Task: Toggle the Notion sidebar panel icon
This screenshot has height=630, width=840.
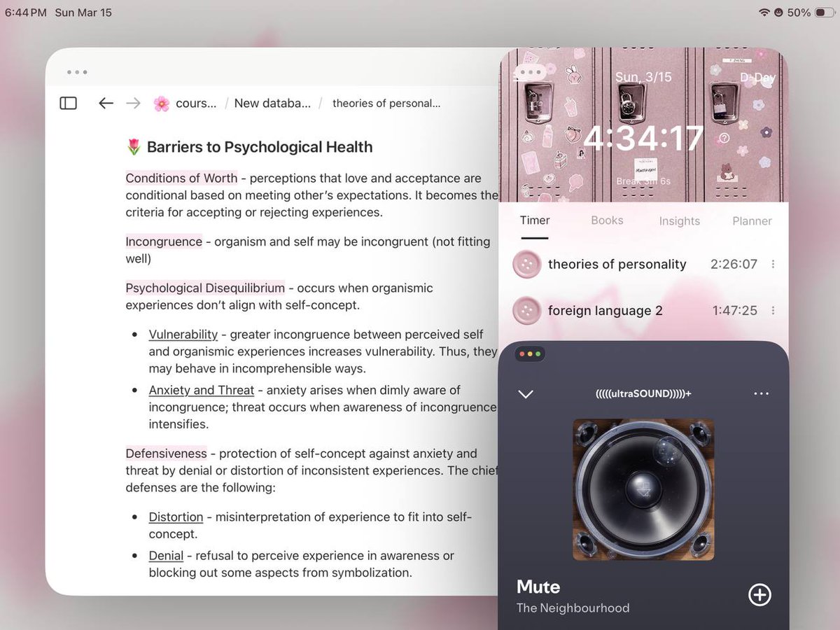Action: [68, 103]
